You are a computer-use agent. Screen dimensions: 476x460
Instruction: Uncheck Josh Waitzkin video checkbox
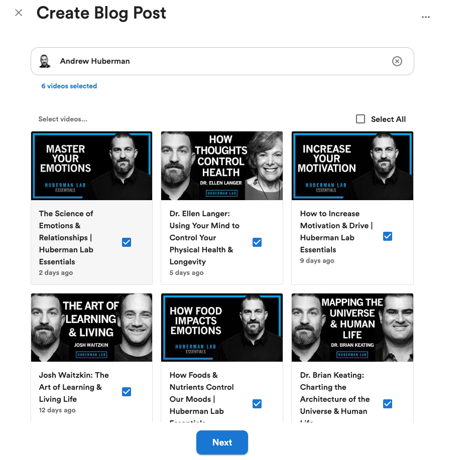pyautogui.click(x=127, y=392)
